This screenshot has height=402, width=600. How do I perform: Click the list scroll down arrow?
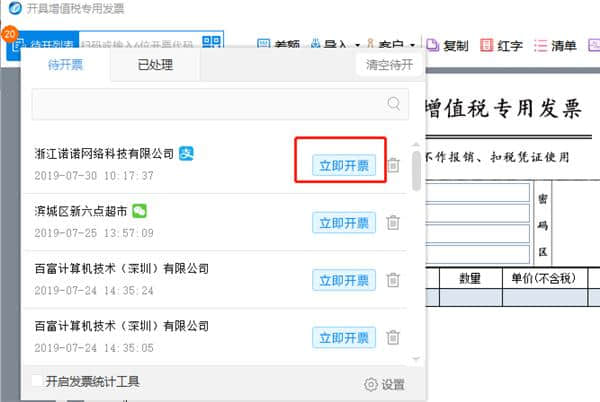416,359
